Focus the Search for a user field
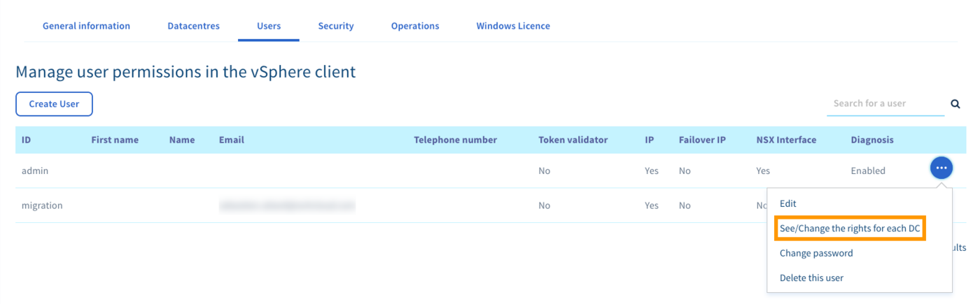 pyautogui.click(x=885, y=103)
